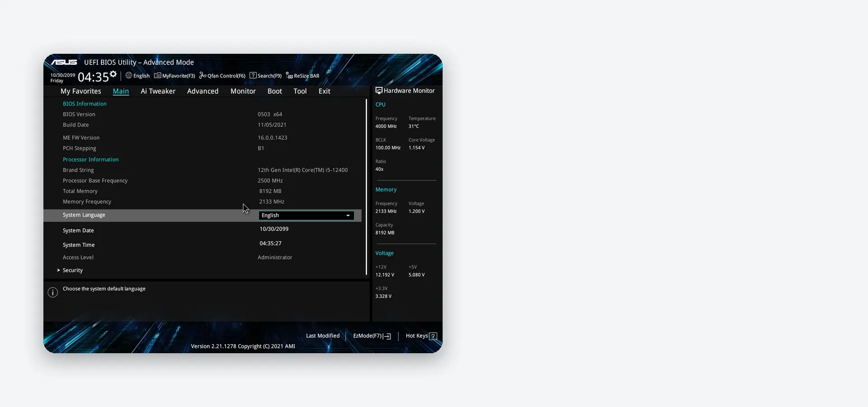Click the EzMode(F7) switch arrow icon
This screenshot has height=407, width=868.
387,336
